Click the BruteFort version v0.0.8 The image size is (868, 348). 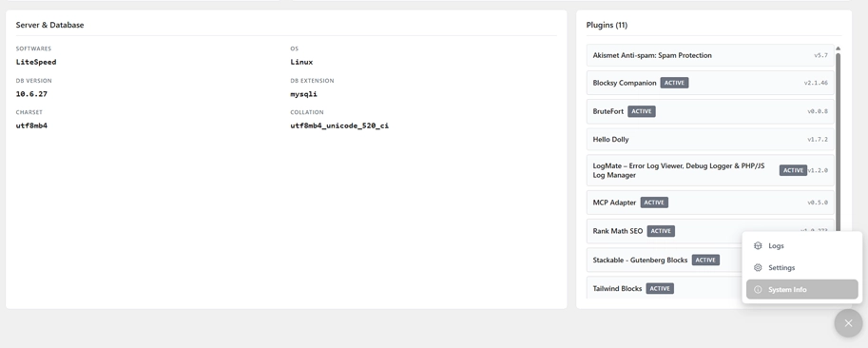click(x=818, y=111)
